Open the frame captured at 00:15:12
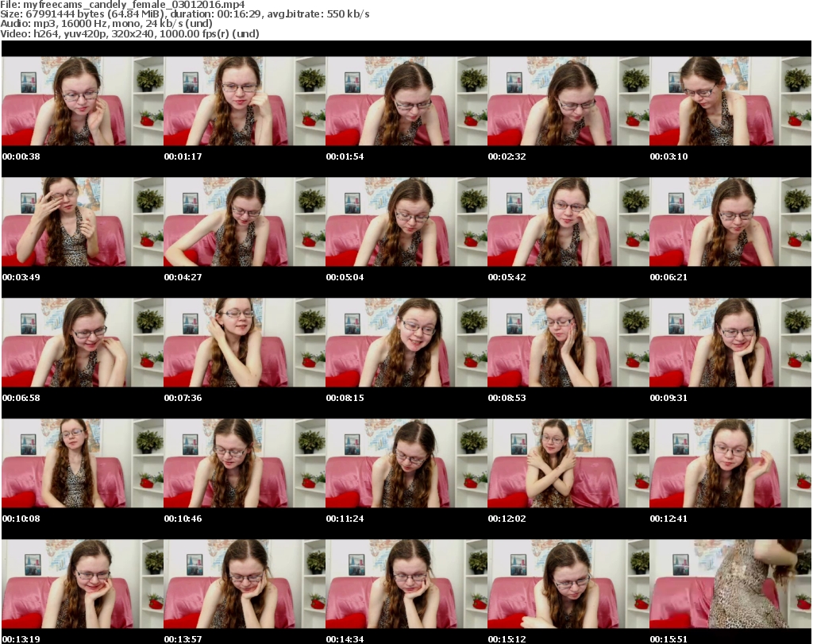The height and width of the screenshot is (644, 813). pos(568,584)
